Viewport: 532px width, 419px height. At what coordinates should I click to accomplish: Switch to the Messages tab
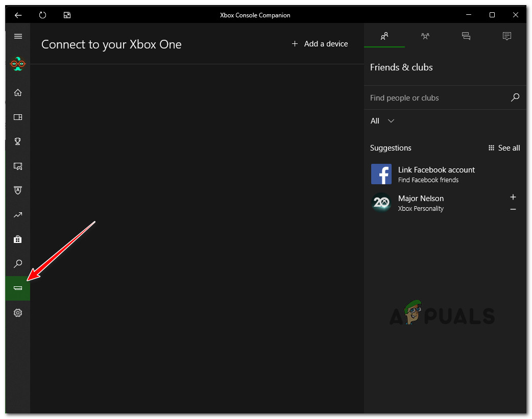click(466, 36)
